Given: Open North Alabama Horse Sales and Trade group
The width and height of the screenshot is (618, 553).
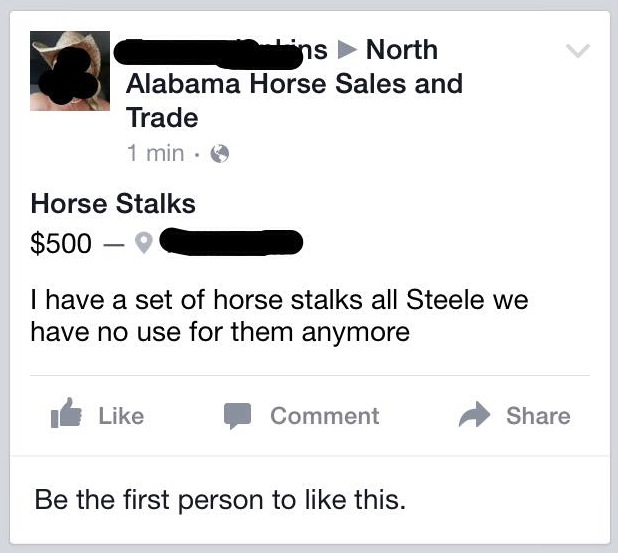Looking at the screenshot, I should pyautogui.click(x=294, y=84).
